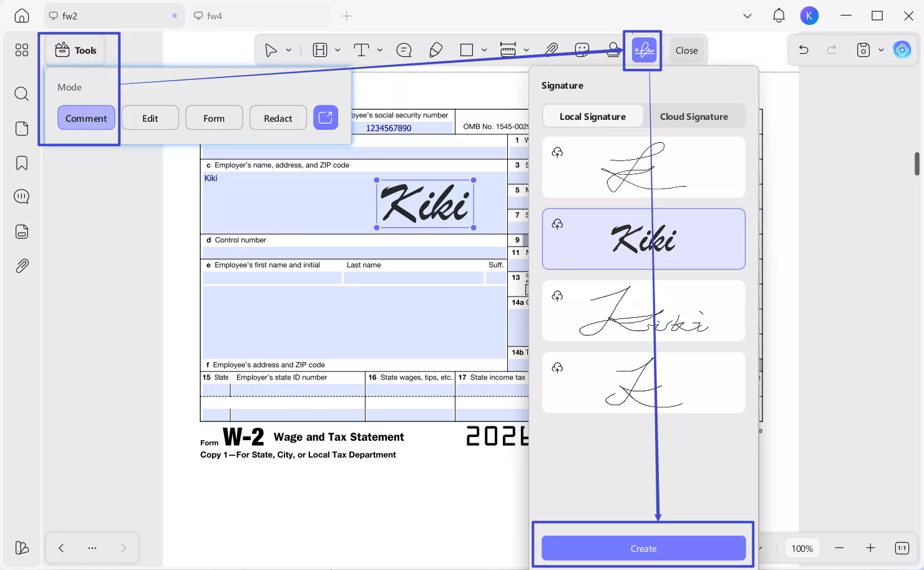Viewport: 924px width, 570px height.
Task: Open a new tab with plus
Action: tap(347, 16)
